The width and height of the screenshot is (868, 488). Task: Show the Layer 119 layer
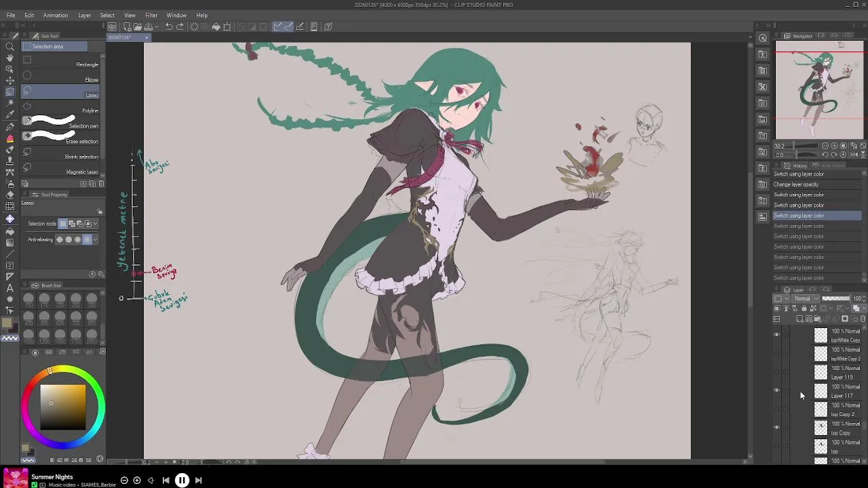coord(776,372)
